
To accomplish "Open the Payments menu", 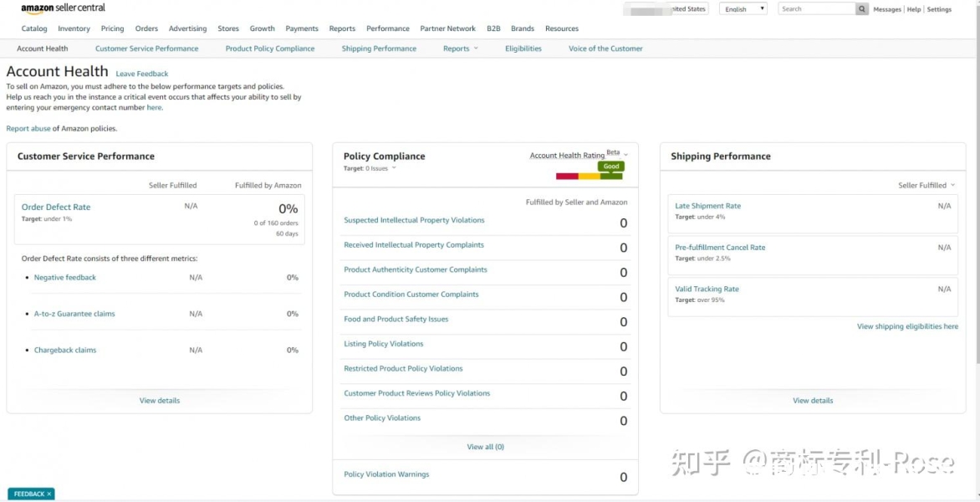I will click(x=302, y=28).
